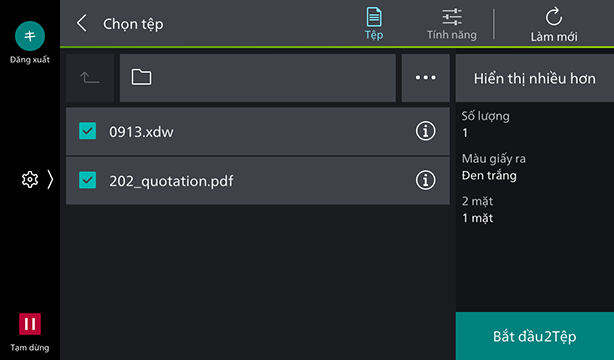The height and width of the screenshot is (360, 614).
Task: Go up one folder level
Action: (x=90, y=78)
